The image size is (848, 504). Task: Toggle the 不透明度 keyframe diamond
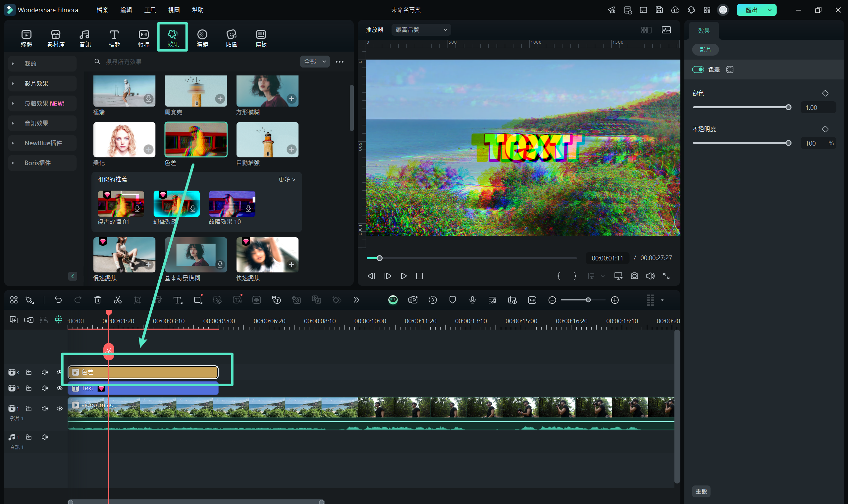pos(825,129)
